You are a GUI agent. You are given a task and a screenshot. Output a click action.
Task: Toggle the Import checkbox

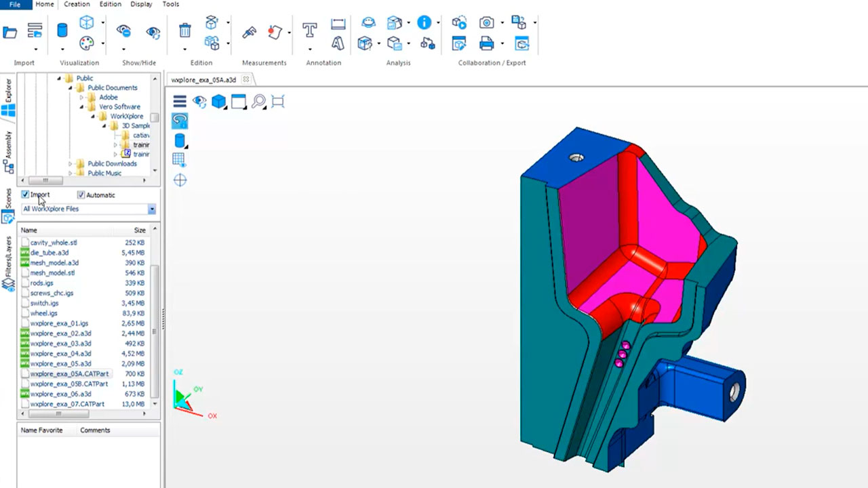(26, 195)
